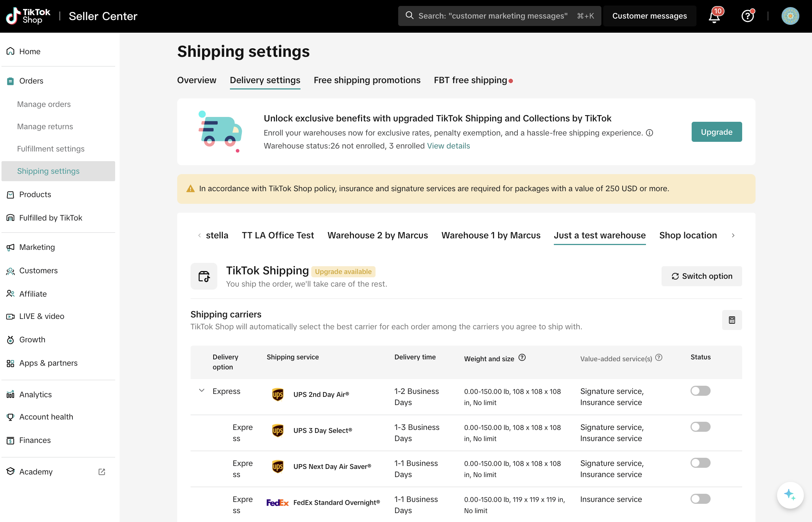Viewport: 812px width, 522px height.
Task: Turn on UPS 3 Day Select toggle
Action: click(700, 427)
